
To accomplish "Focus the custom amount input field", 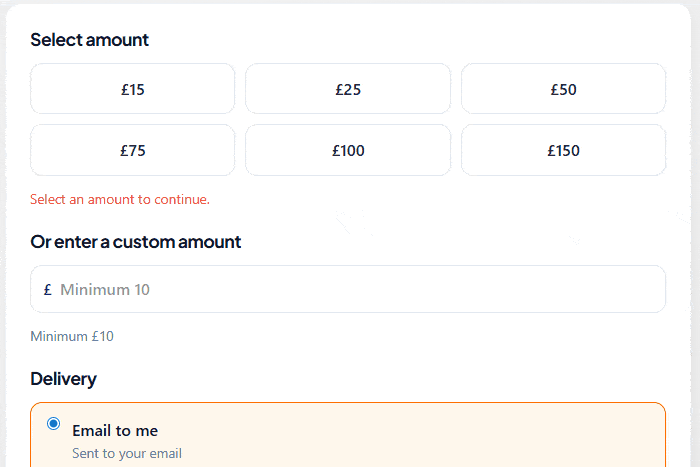I will pyautogui.click(x=360, y=290).
